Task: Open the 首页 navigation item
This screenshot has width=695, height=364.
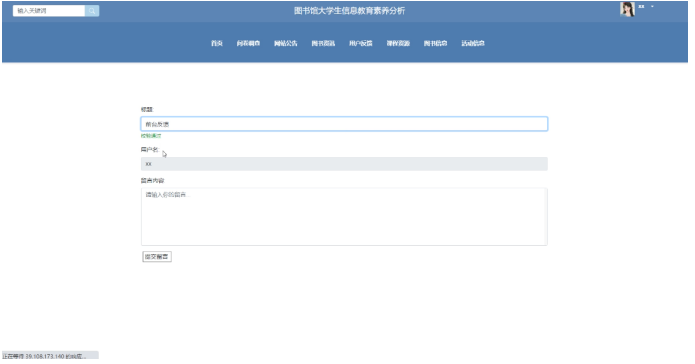Action: 216,43
